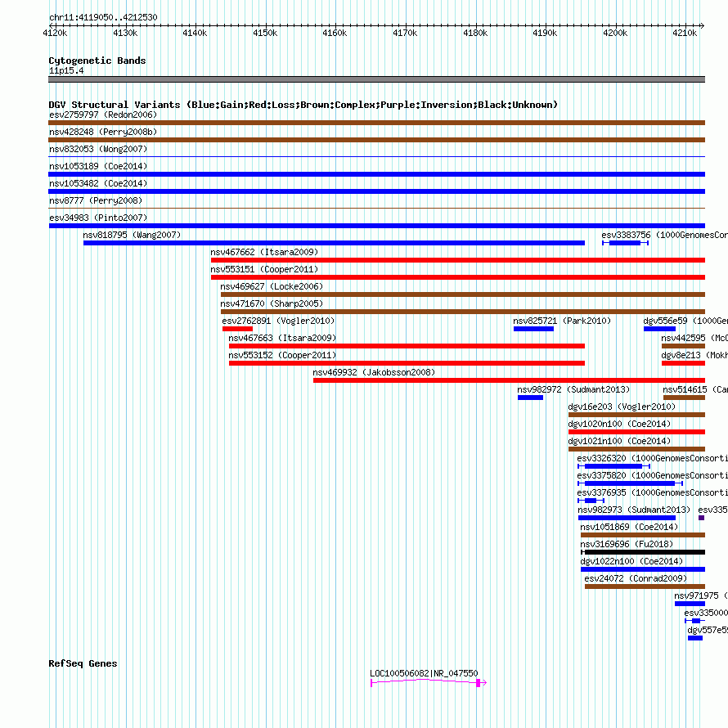Open the RefSeq Genes track title
728x728 pixels.
click(83, 663)
